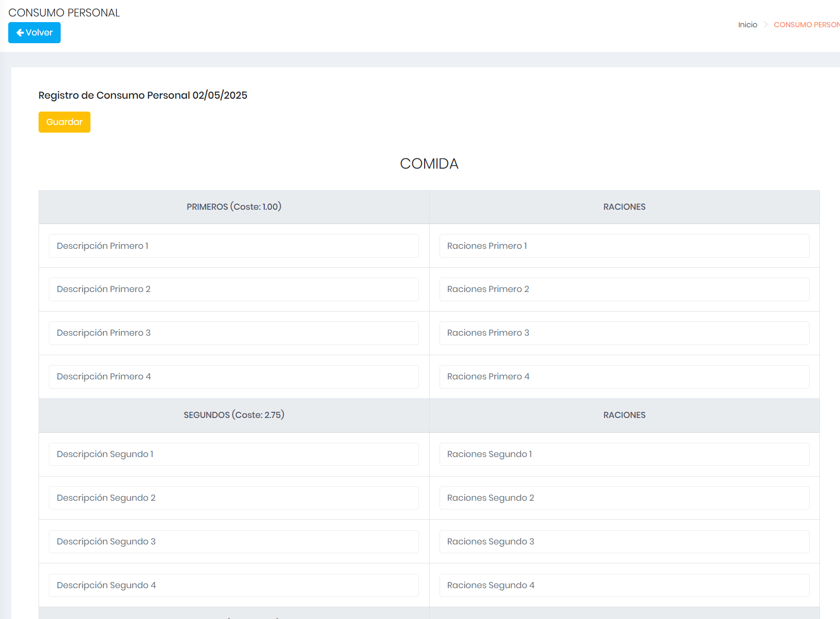This screenshot has width=840, height=619.
Task: Click the CONSUMO PERSONAL breadcrumb item
Action: point(807,25)
